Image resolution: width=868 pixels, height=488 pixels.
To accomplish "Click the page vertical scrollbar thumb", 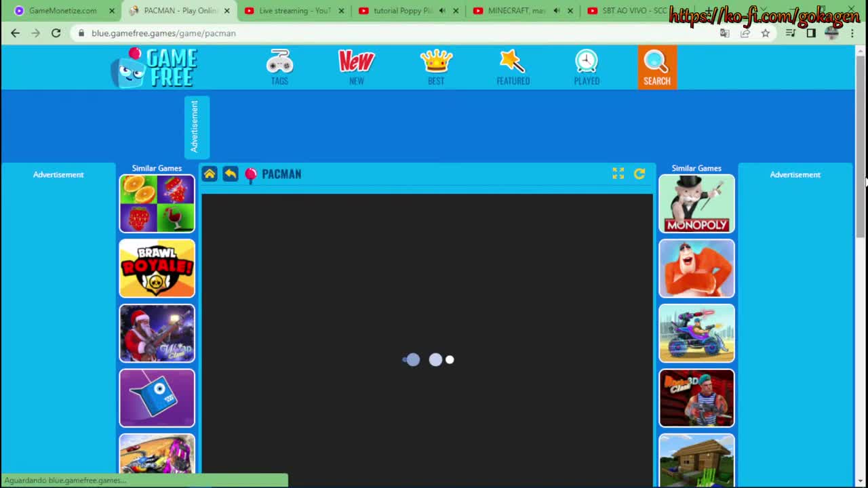I will 861,146.
